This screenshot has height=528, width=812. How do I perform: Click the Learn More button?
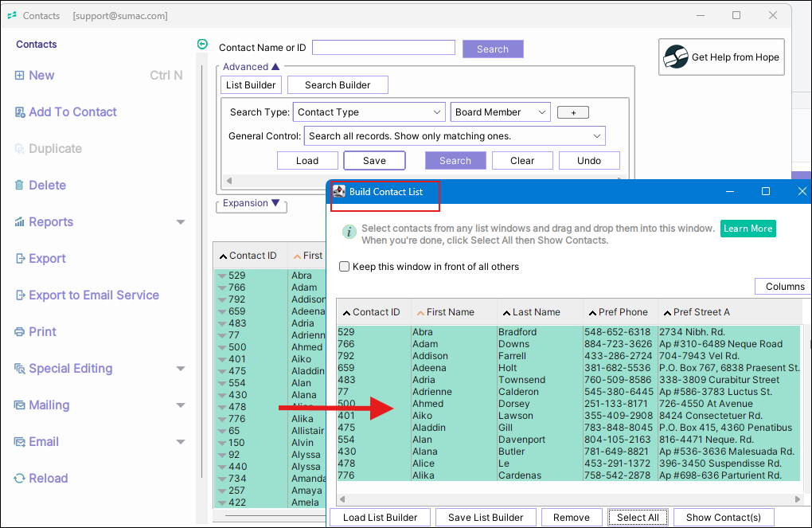pyautogui.click(x=748, y=229)
